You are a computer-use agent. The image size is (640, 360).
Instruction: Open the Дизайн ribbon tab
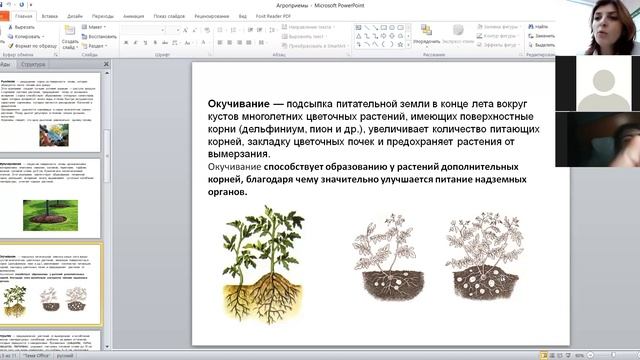click(x=75, y=16)
